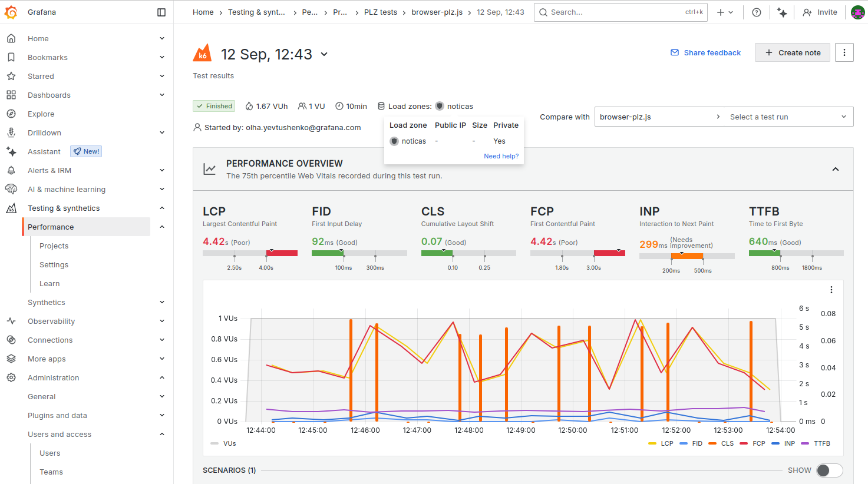Open the help question mark icon
This screenshot has height=484, width=868.
(x=757, y=12)
